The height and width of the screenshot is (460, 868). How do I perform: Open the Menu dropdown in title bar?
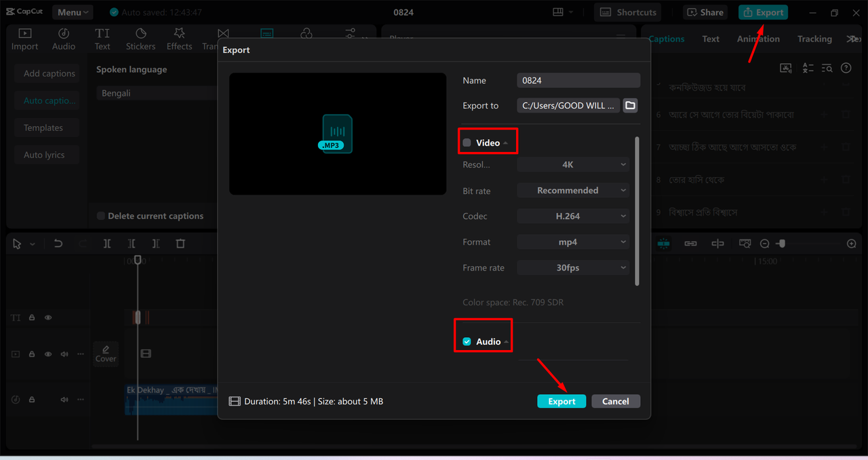point(73,12)
